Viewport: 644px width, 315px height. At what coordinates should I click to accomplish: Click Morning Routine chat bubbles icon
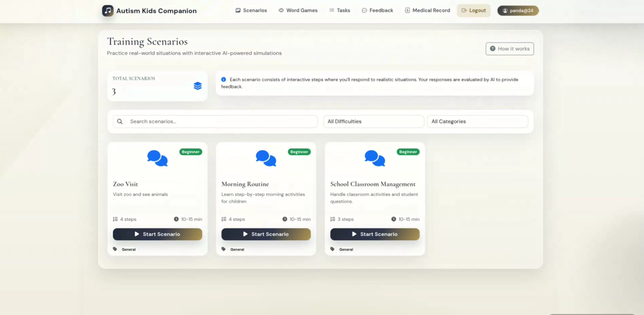click(x=266, y=158)
